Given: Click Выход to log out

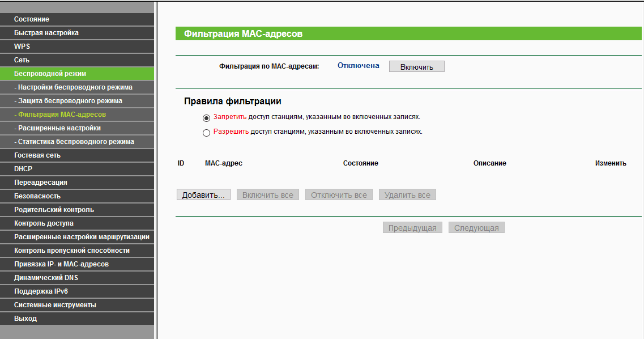Looking at the screenshot, I should (x=77, y=319).
